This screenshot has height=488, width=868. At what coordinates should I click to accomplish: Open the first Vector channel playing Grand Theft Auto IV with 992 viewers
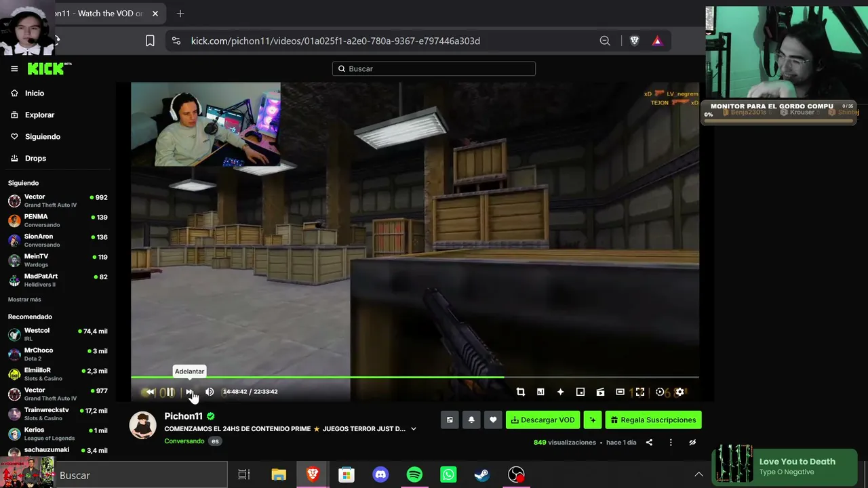coord(58,201)
